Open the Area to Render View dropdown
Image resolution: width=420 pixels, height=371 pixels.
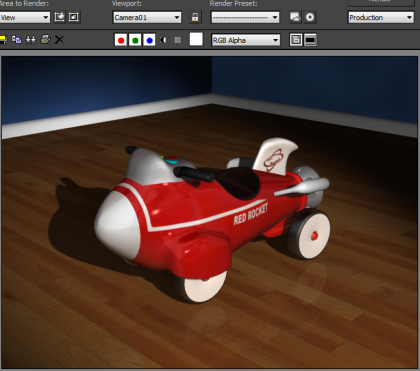point(24,17)
